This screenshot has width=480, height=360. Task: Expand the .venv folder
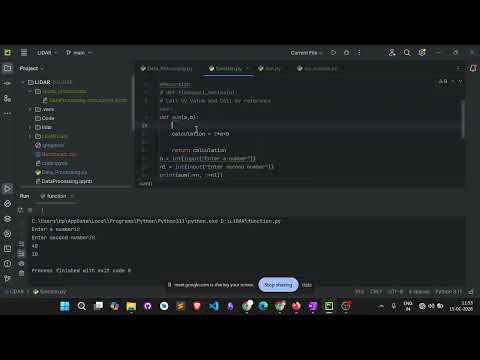(x=30, y=109)
